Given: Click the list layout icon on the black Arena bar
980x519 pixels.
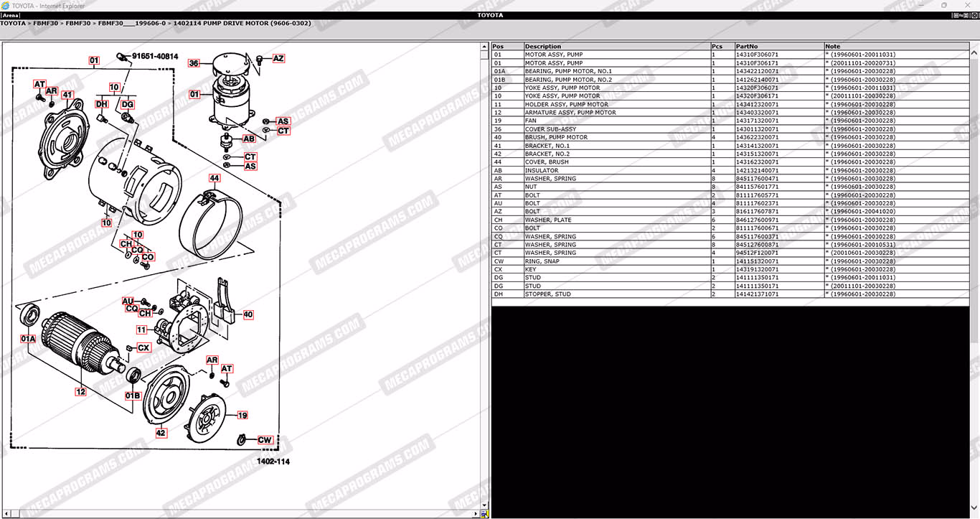Looking at the screenshot, I should point(965,15).
